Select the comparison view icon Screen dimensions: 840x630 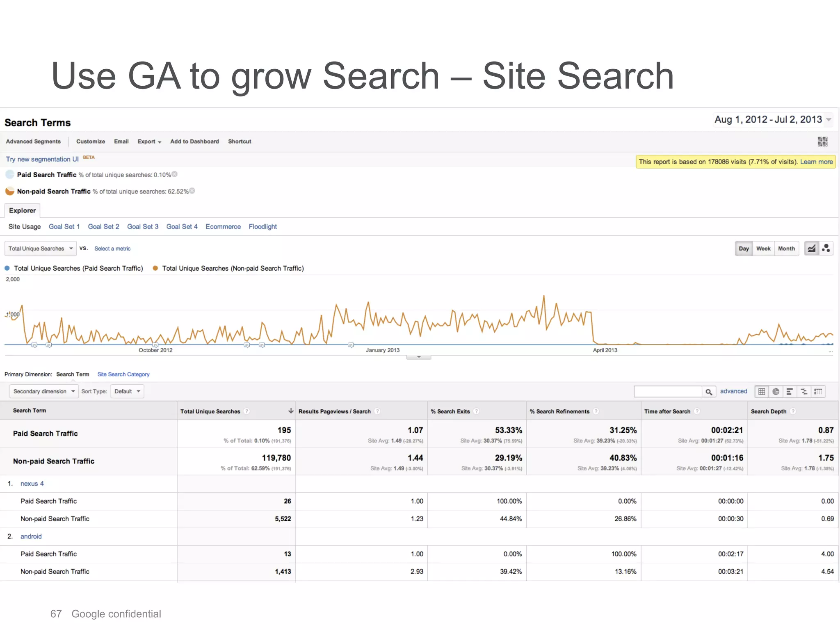tap(804, 392)
